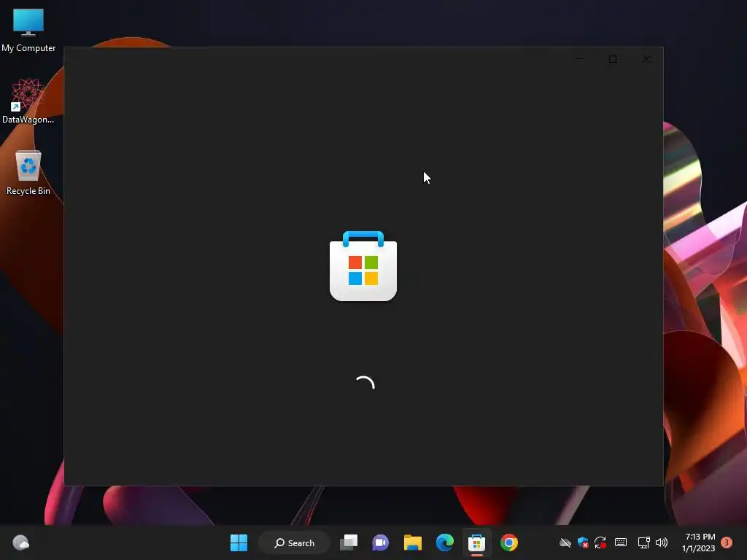Maximize the Microsoft Store window
Screen dimensions: 747x560
coord(613,59)
